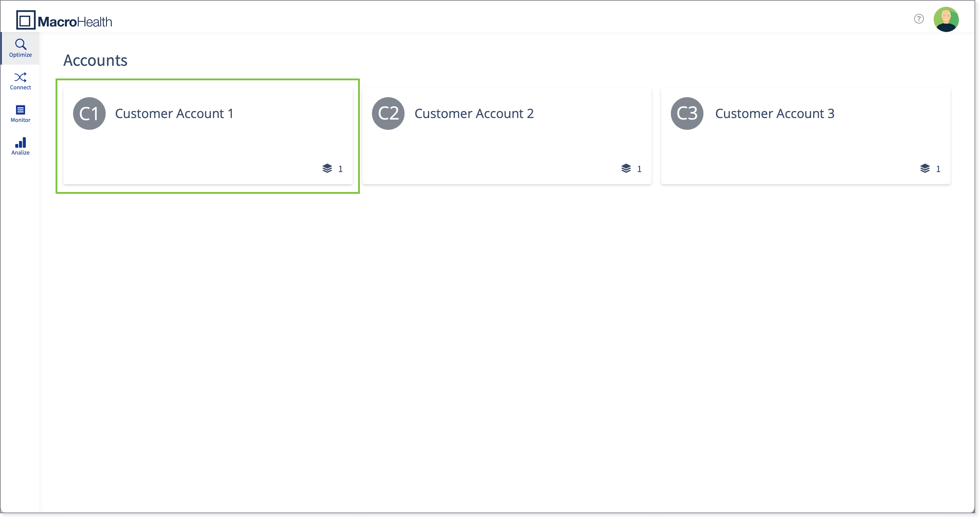980x518 pixels.
Task: Click the MacroHealth square logo icon
Action: (26, 20)
